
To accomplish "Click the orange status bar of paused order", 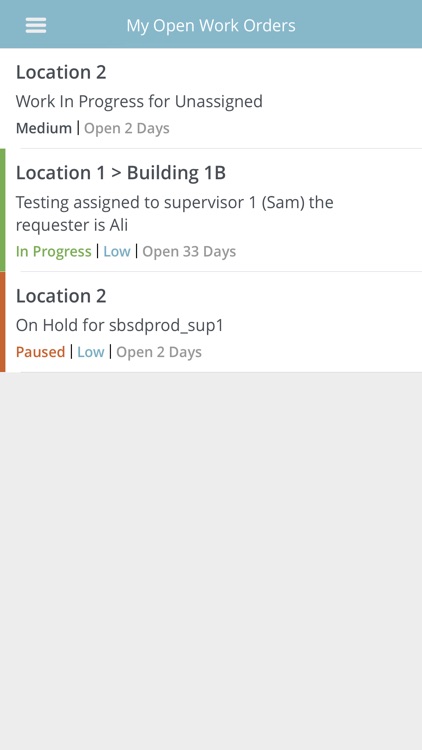I will [x=2, y=322].
